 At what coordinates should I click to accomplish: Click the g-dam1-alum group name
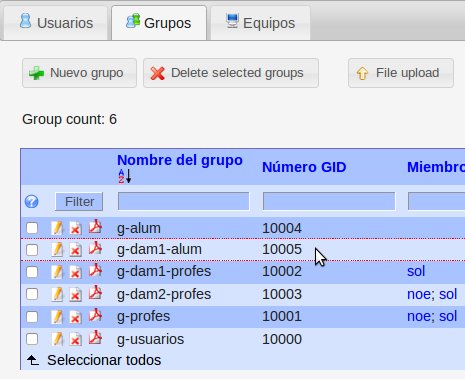click(x=159, y=250)
